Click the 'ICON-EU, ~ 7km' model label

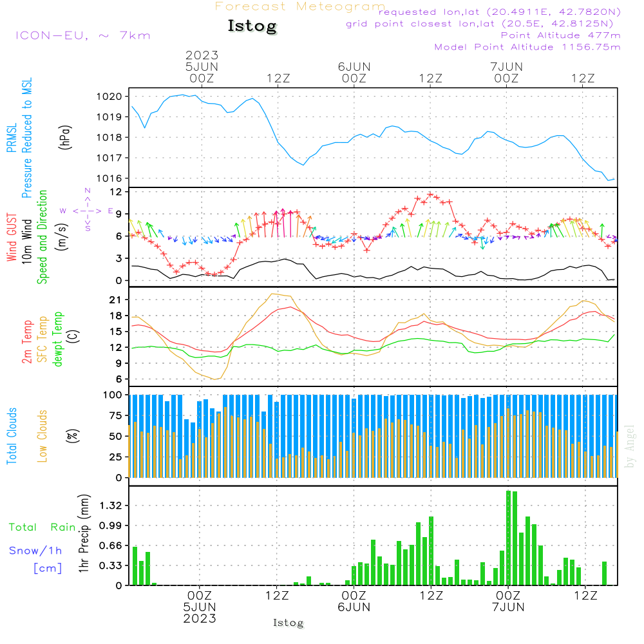pos(83,35)
